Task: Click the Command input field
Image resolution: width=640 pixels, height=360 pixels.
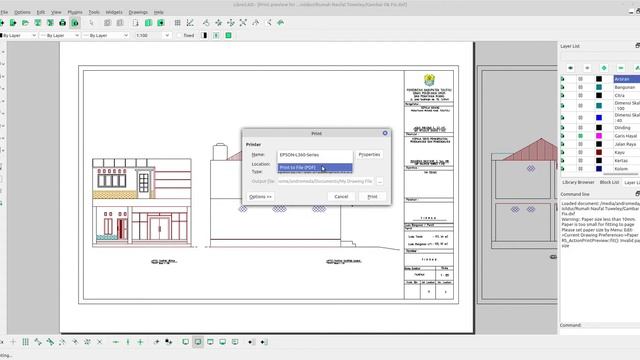Action: [611, 325]
